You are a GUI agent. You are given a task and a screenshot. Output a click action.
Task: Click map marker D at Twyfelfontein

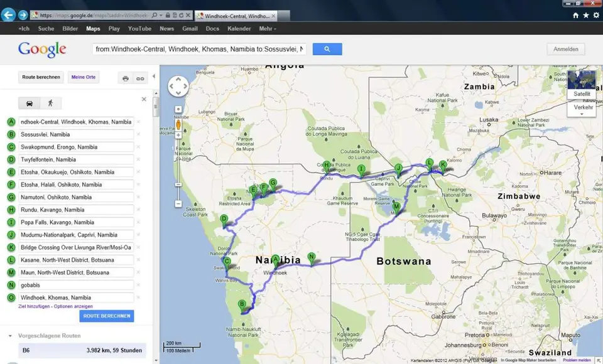click(x=224, y=222)
